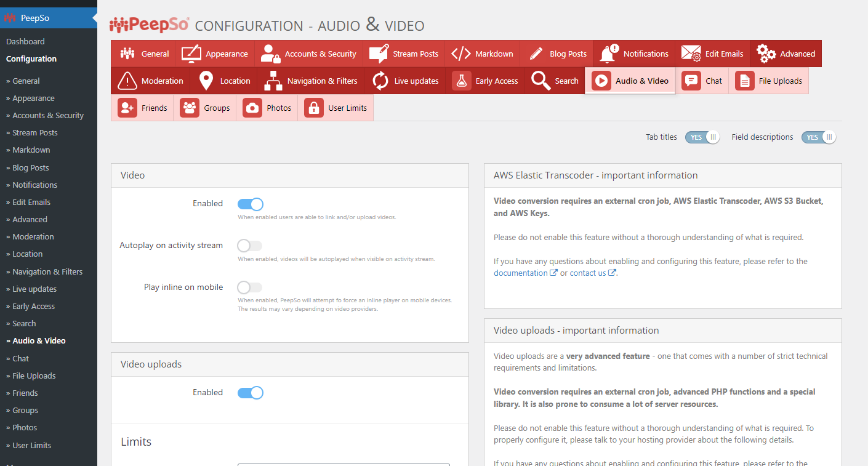Open Configuration in the sidebar
This screenshot has height=466, width=868.
tap(31, 58)
